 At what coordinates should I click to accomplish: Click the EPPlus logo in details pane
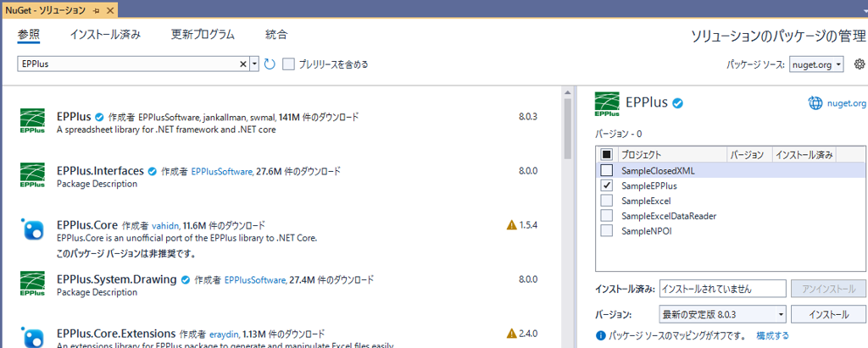point(607,104)
